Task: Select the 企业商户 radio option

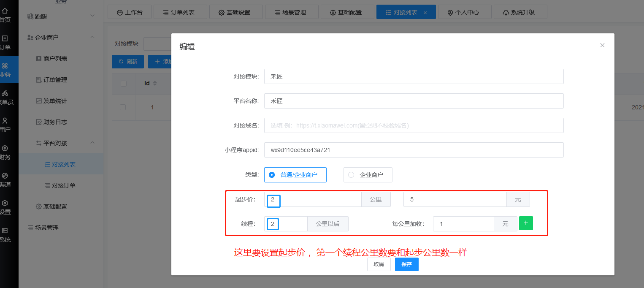Action: tap(368, 175)
